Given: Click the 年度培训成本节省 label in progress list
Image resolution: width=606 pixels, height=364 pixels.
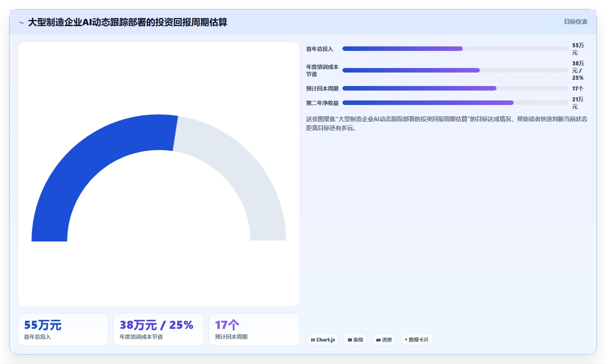Looking at the screenshot, I should (x=322, y=70).
